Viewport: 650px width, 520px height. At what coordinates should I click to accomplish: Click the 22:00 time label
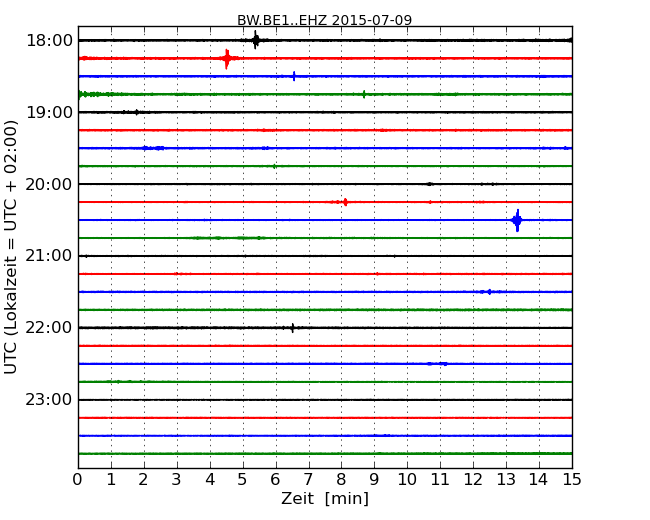tap(49, 328)
